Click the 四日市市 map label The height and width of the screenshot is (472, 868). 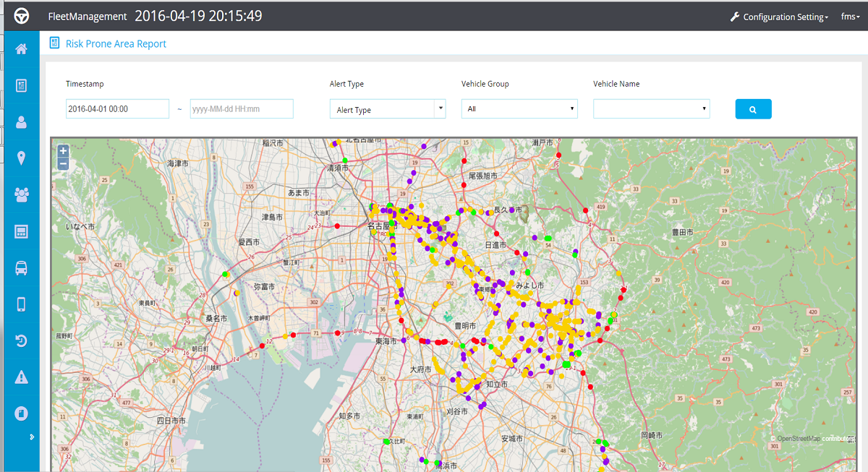pyautogui.click(x=171, y=420)
